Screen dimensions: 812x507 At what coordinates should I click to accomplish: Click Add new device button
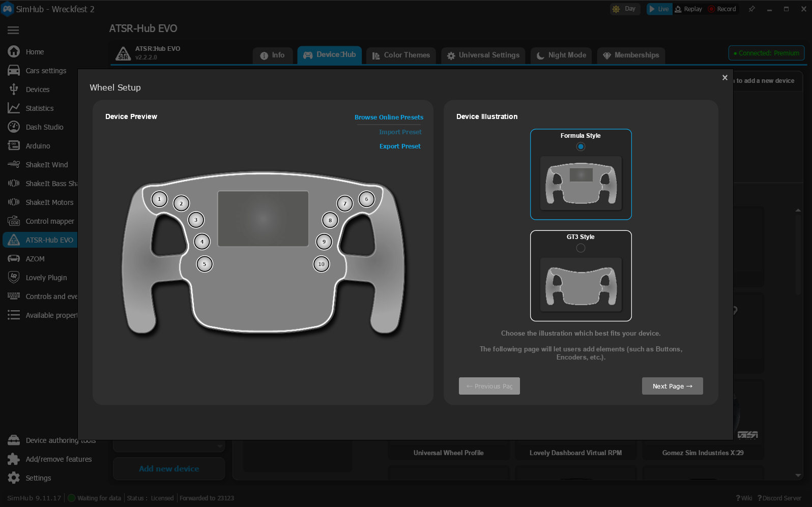(169, 469)
